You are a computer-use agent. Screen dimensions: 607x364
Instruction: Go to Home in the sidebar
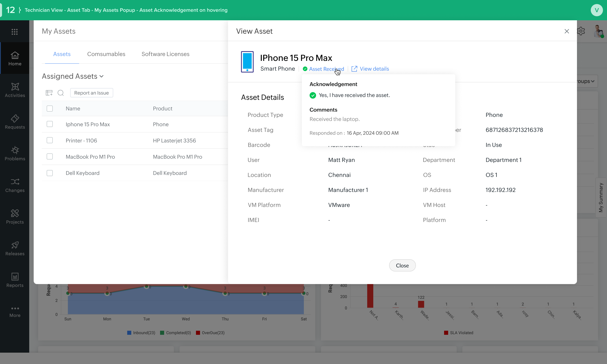pyautogui.click(x=15, y=59)
